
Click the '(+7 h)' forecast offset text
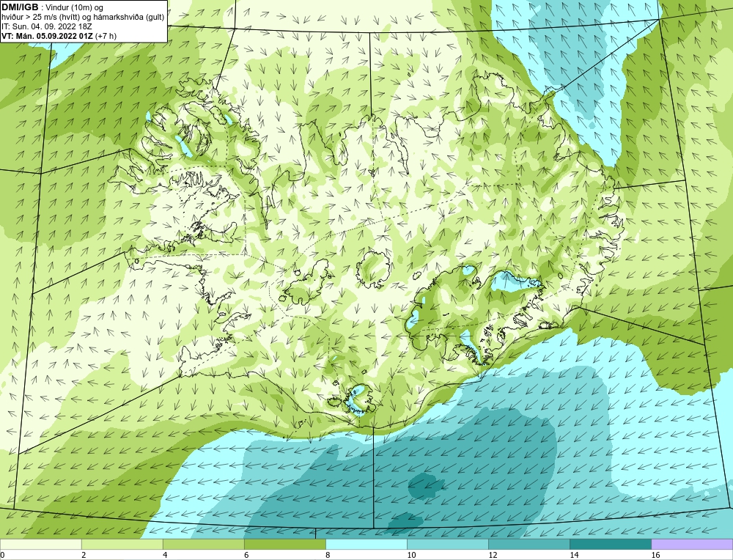(106, 35)
